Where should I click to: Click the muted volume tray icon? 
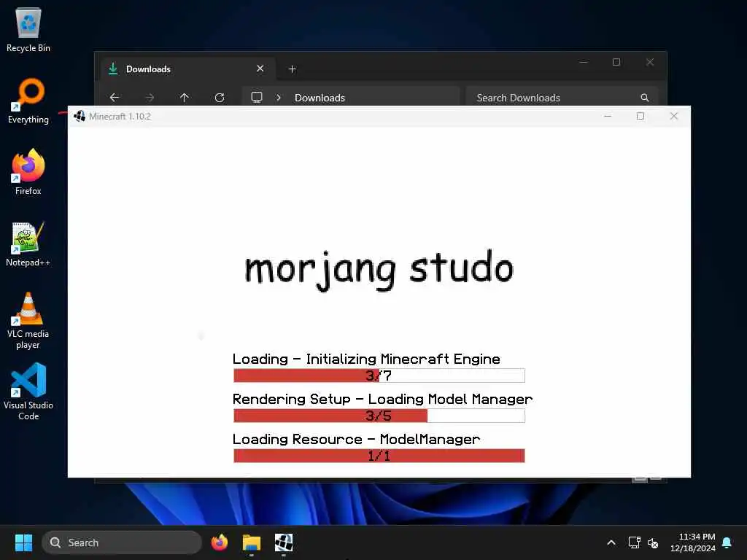pos(653,542)
